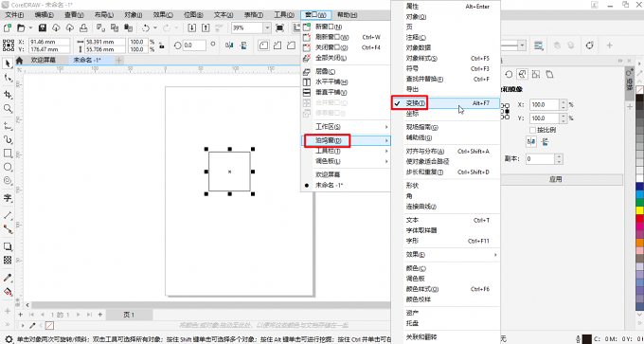The height and width of the screenshot is (344, 644).
Task: Open the Skew tab in Transform docker
Action: [x=549, y=74]
